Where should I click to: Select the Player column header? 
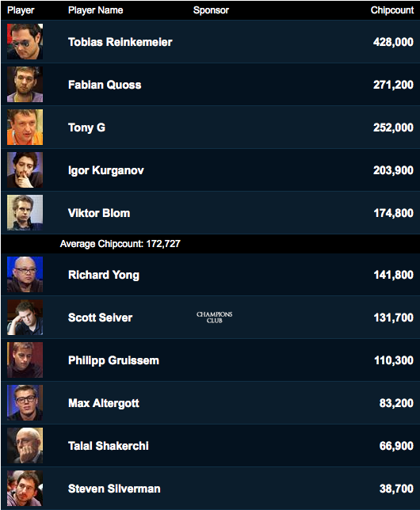21,10
